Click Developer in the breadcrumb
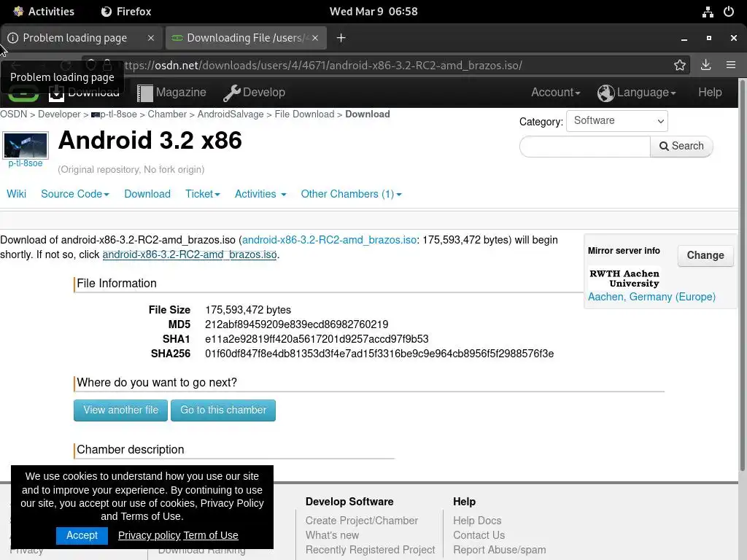Image resolution: width=747 pixels, height=560 pixels. [59, 114]
